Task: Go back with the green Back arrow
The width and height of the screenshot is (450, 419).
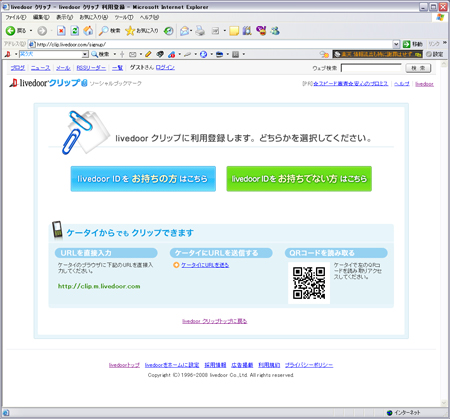Action: coord(16,31)
